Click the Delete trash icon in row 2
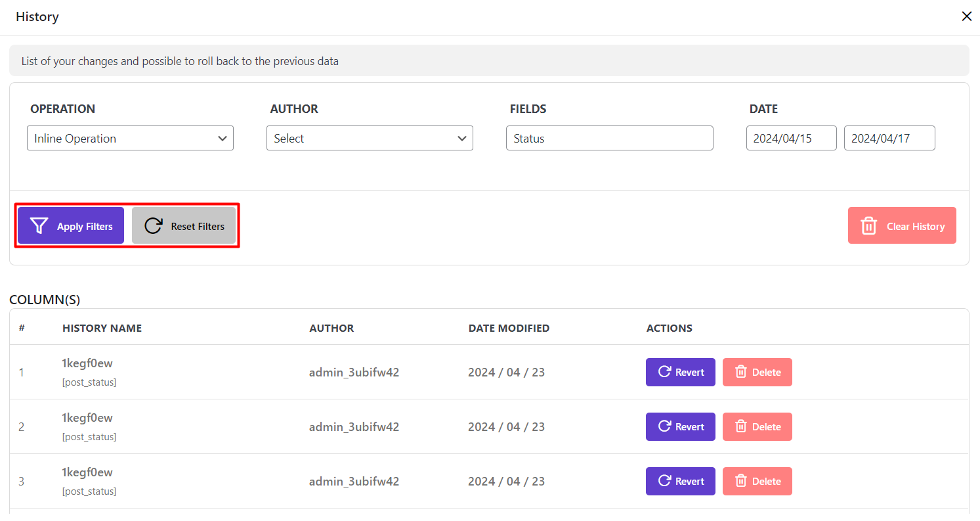The height and width of the screenshot is (521, 980). 741,426
